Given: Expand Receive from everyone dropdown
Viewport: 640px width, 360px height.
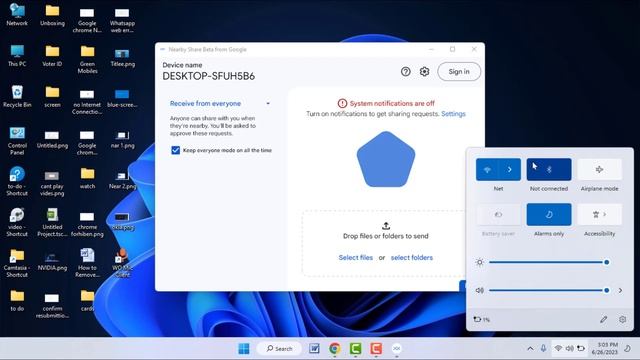Looking at the screenshot, I should pyautogui.click(x=268, y=104).
